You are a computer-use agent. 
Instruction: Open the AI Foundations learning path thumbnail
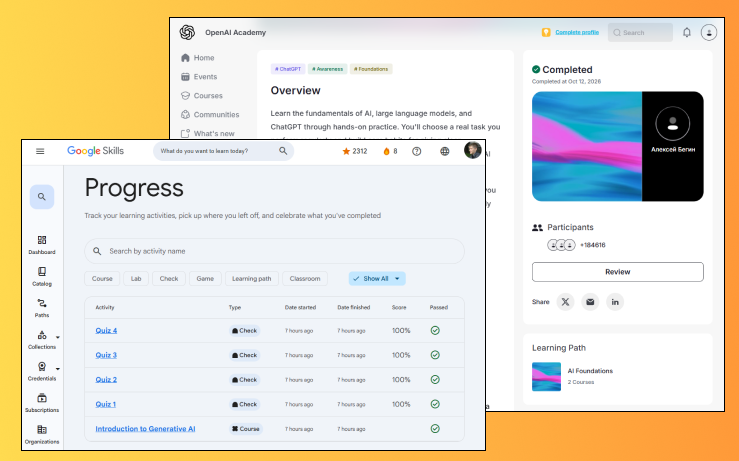click(x=546, y=376)
